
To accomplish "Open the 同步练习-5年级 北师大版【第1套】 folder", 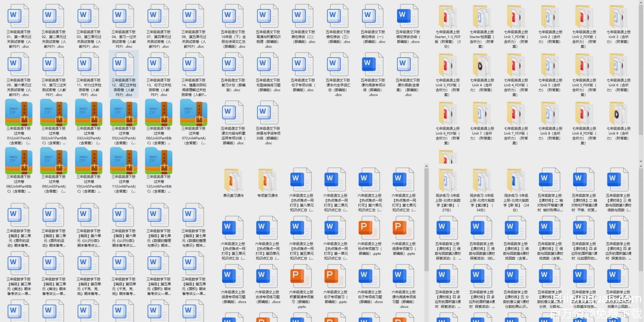I will tap(448, 180).
